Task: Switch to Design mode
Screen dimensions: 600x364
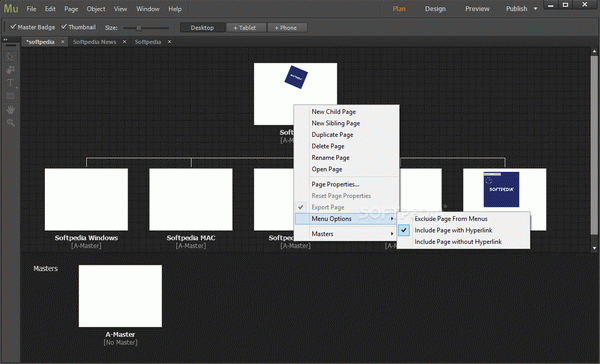Action: pyautogui.click(x=435, y=9)
